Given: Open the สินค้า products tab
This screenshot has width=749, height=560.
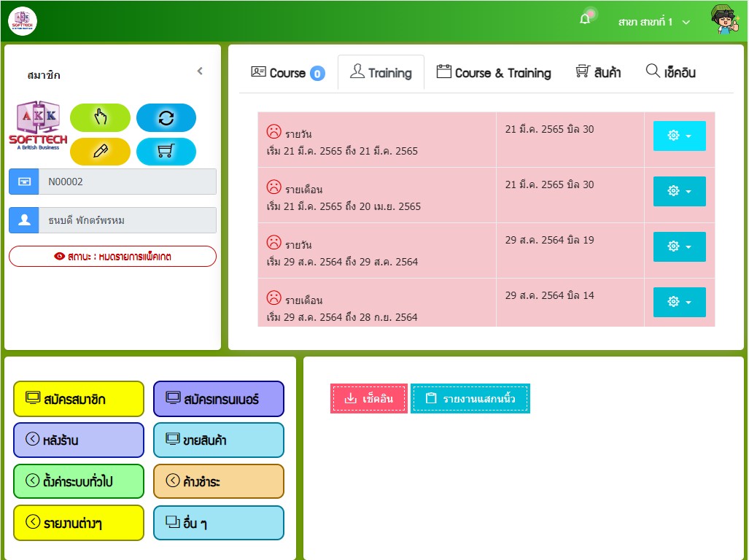Looking at the screenshot, I should (x=598, y=73).
